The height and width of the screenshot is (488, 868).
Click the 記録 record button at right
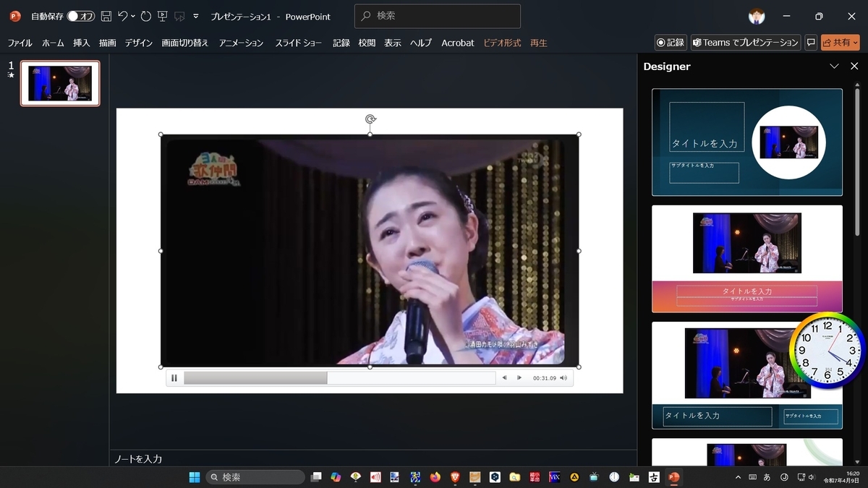[671, 43]
